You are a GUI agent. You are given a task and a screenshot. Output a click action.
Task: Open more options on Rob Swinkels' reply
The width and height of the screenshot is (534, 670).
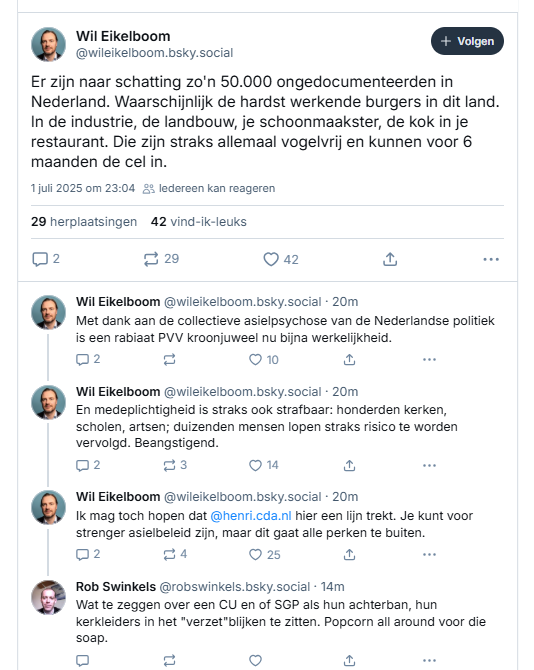click(x=429, y=661)
